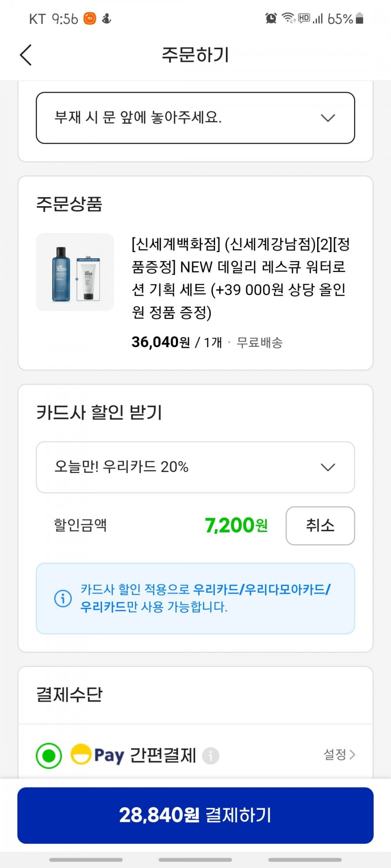Tap the yellow Pay logo icon
This screenshot has height=868, width=391.
point(81,754)
